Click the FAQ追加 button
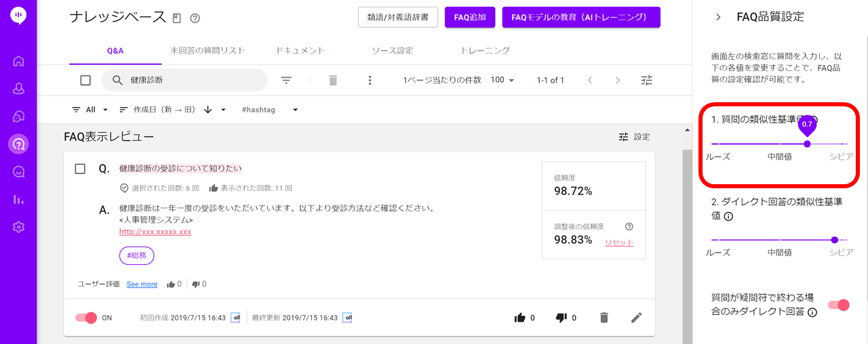The image size is (868, 344). click(x=470, y=18)
